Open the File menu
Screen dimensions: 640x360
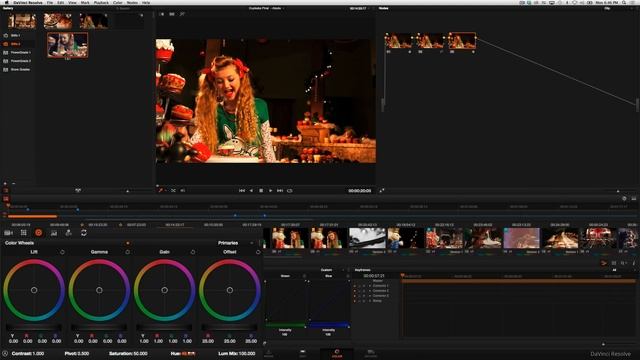pos(50,2)
